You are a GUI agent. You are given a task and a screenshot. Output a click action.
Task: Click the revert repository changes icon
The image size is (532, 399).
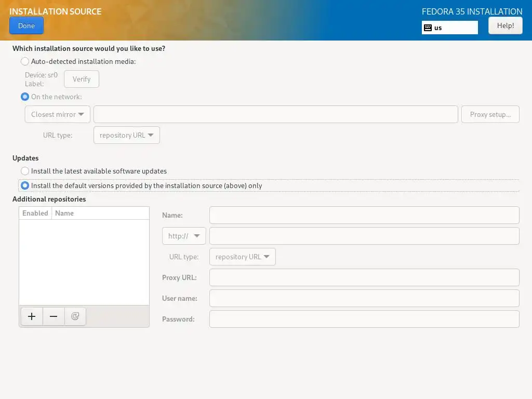[75, 316]
